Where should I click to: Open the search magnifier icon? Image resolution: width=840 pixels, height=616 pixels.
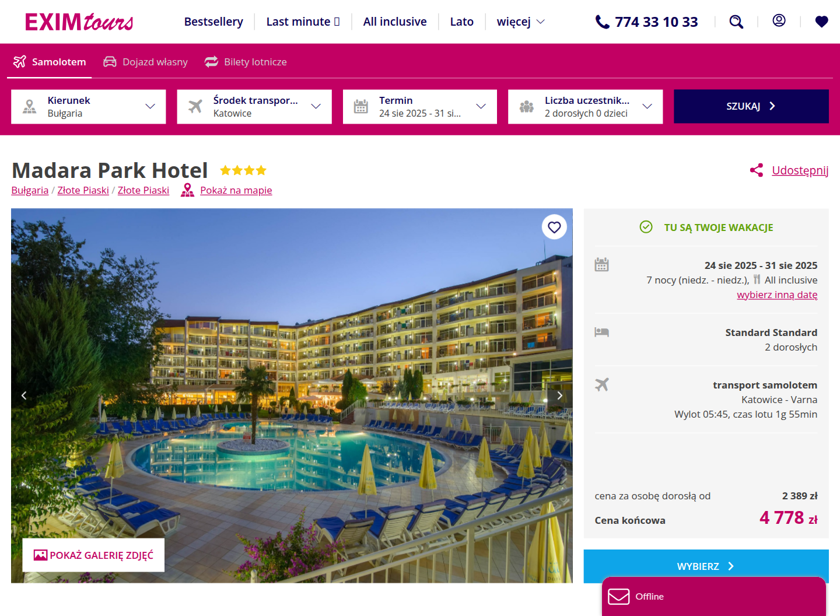736,22
